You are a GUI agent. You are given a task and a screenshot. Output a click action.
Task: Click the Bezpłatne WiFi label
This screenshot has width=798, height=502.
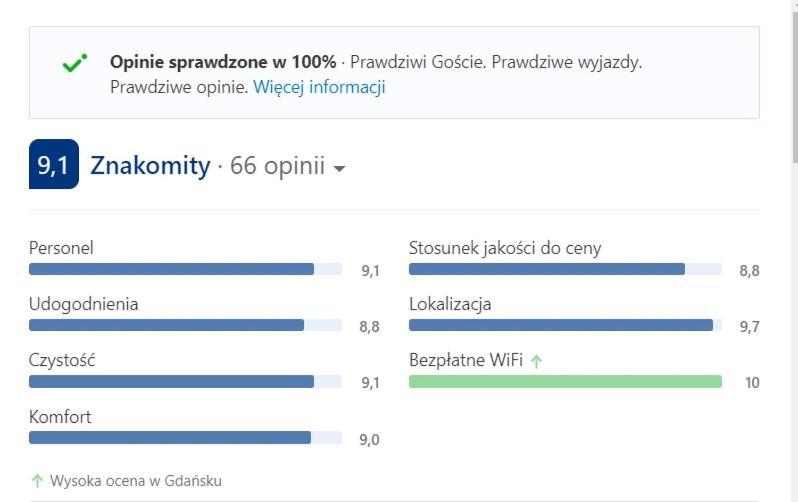click(466, 360)
